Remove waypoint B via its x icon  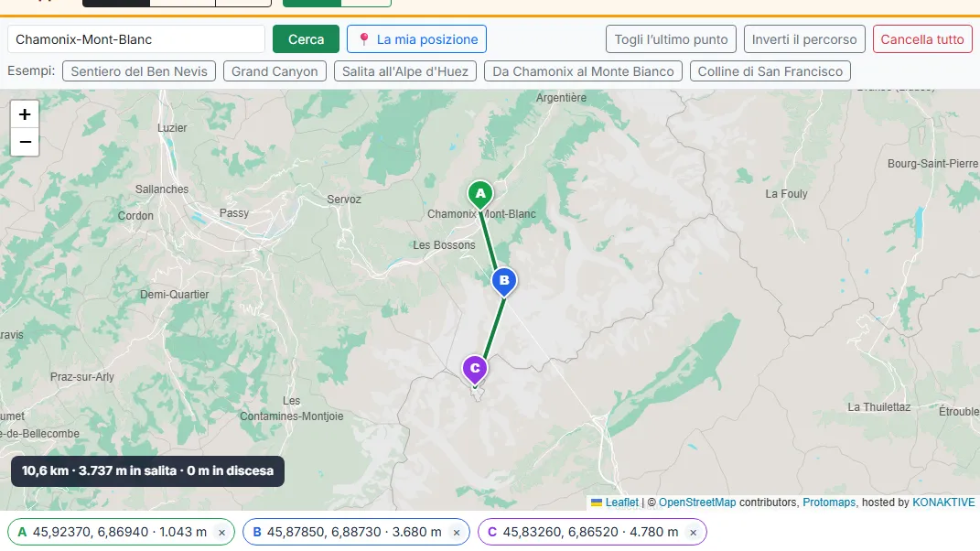[457, 533]
